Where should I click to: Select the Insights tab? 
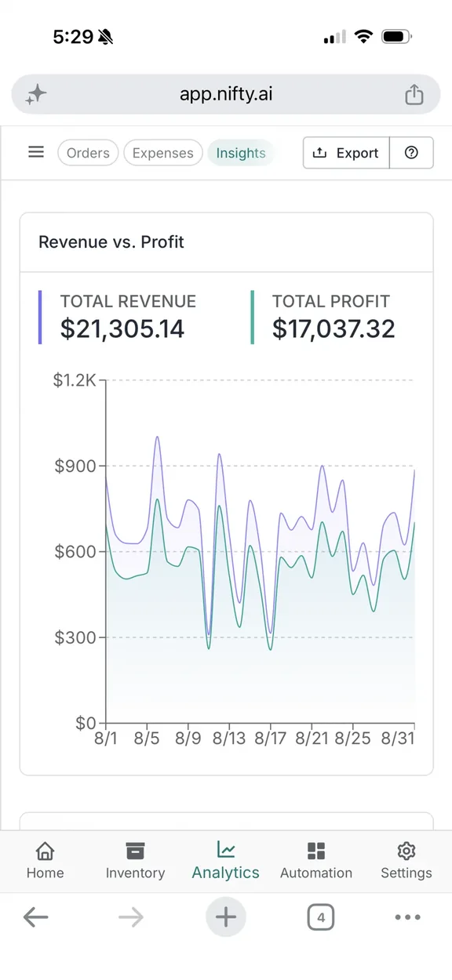(241, 153)
